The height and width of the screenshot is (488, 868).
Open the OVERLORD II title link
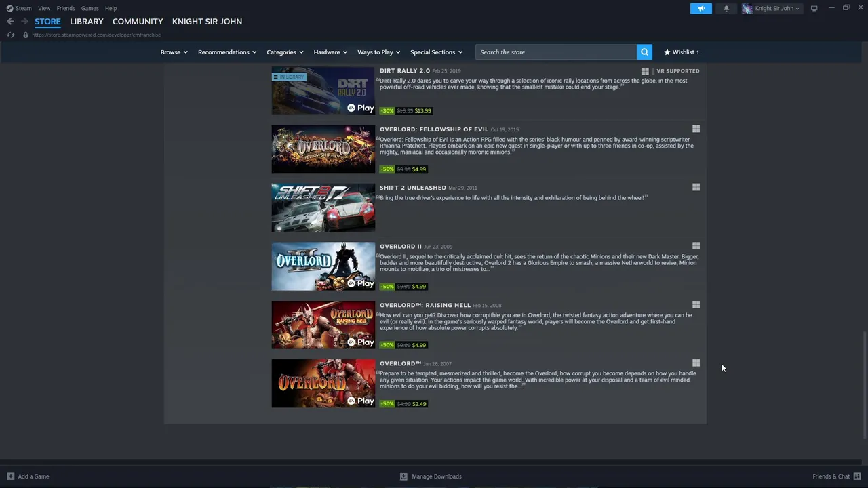401,246
